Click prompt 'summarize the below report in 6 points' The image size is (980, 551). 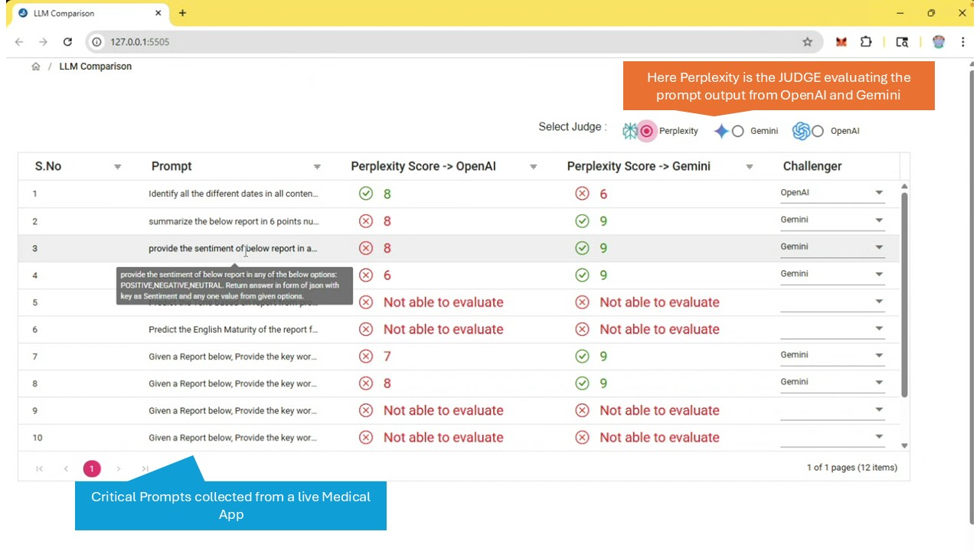[x=234, y=221]
